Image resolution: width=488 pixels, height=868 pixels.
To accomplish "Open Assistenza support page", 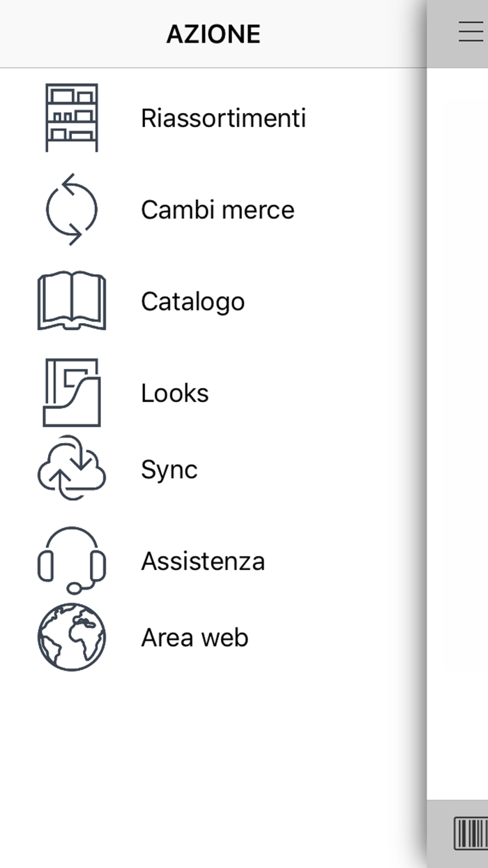I will tap(203, 560).
